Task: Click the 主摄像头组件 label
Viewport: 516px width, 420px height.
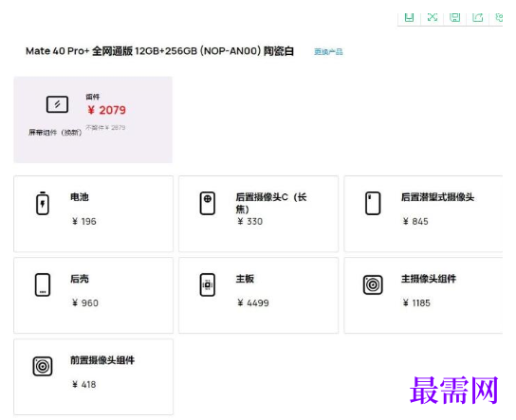Action: click(429, 279)
